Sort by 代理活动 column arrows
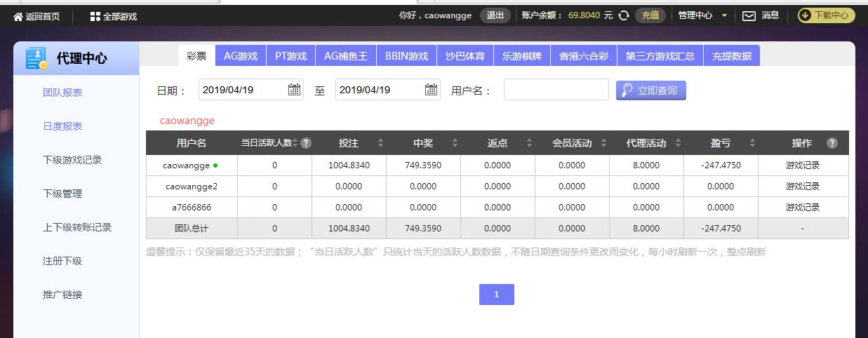Screen dimensions: 868x338 [678, 143]
